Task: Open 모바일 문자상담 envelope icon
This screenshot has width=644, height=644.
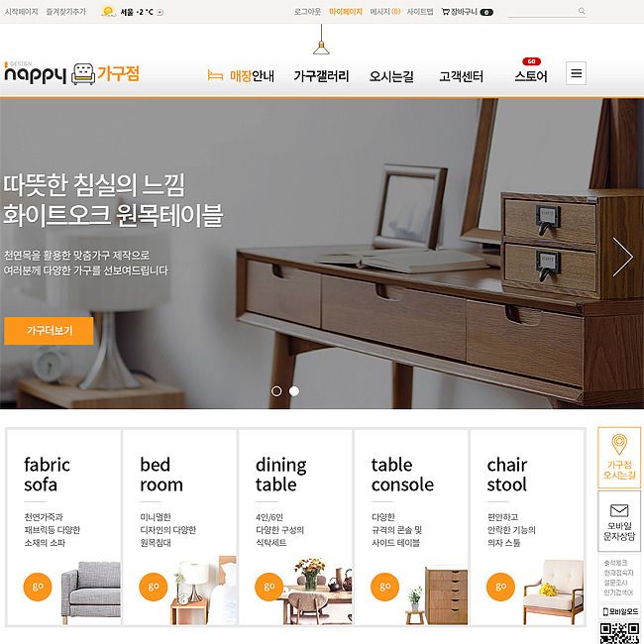Action: tap(619, 510)
